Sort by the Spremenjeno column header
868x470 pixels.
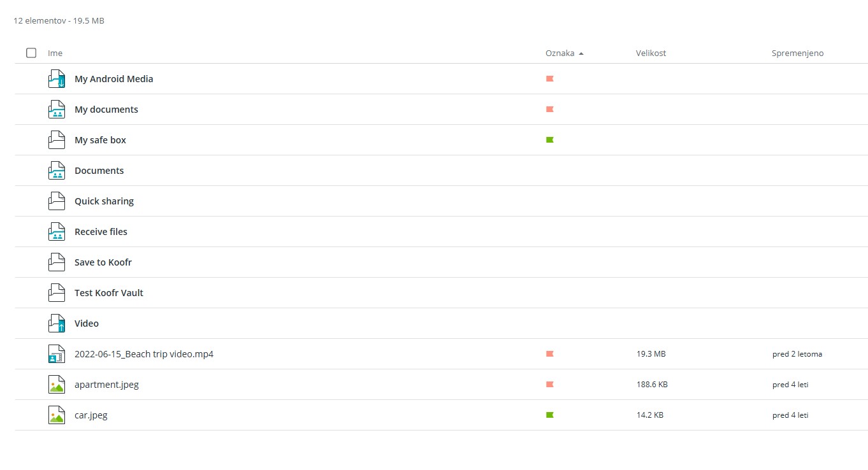click(x=797, y=53)
